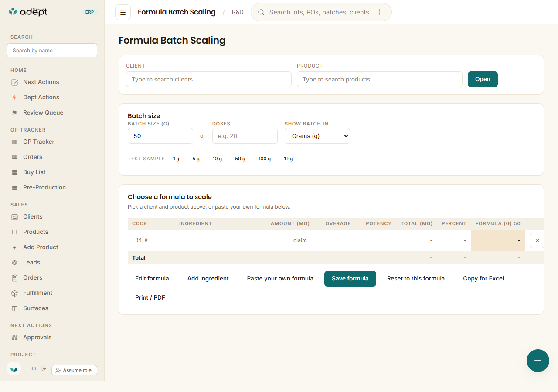Select the 5 g test sample preset
Image resolution: width=558 pixels, height=392 pixels.
[196, 159]
